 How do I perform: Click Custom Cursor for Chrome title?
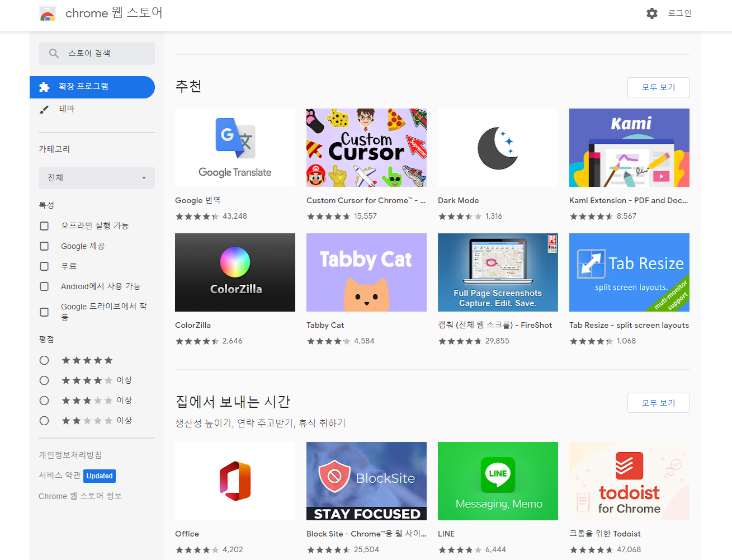[366, 200]
